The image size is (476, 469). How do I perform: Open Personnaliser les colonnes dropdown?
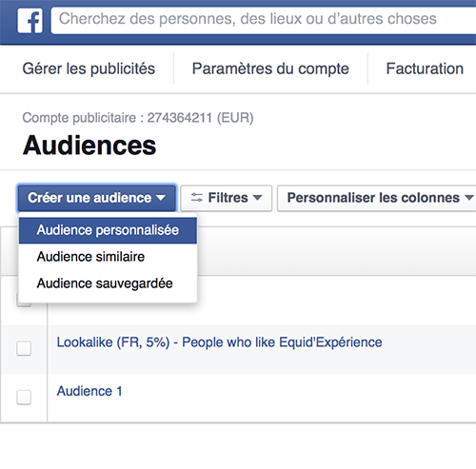coord(376,198)
